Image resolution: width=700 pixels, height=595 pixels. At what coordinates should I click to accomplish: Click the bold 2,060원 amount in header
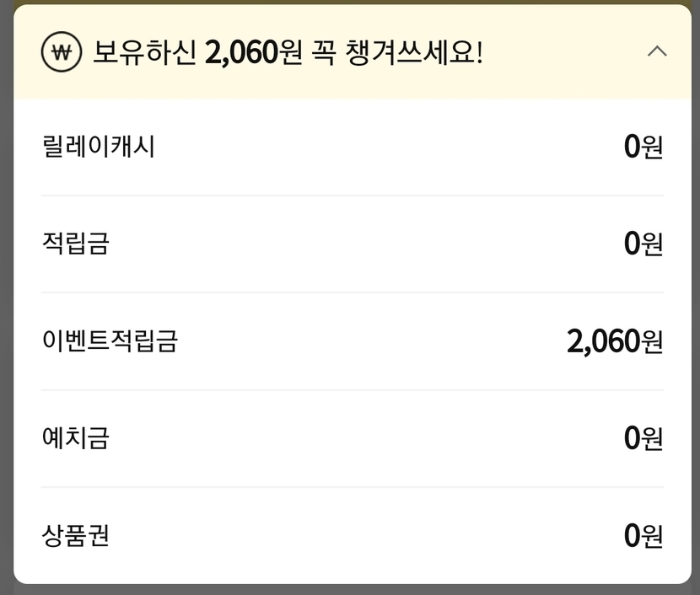(253, 52)
